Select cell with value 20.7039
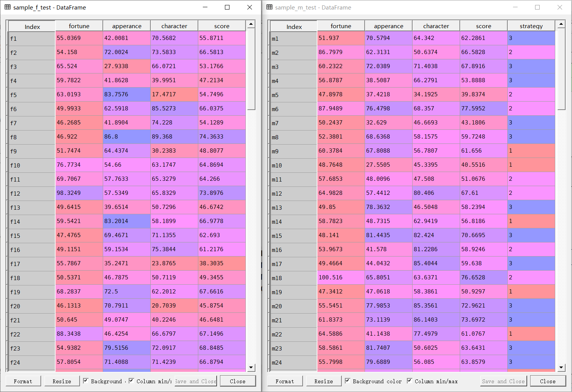 [x=174, y=306]
